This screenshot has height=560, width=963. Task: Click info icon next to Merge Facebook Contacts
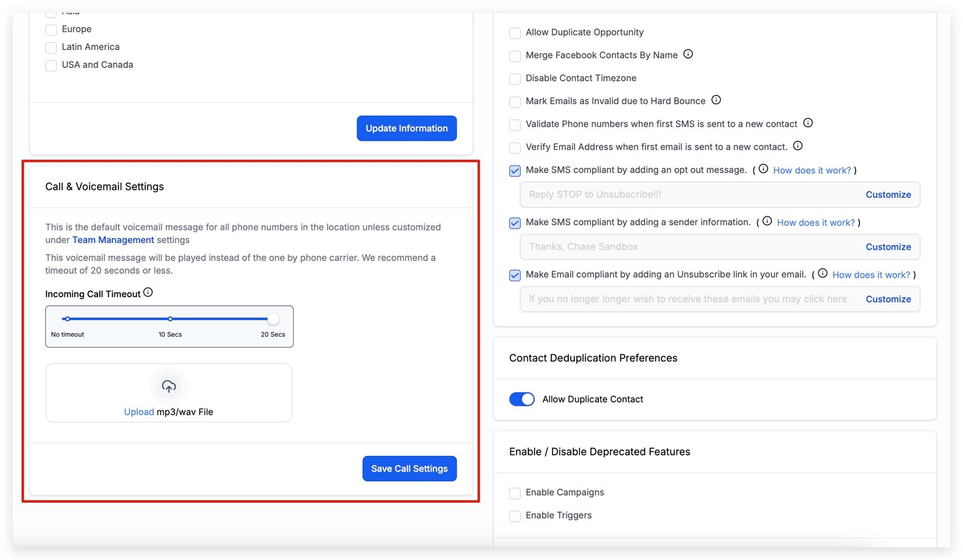click(x=688, y=54)
